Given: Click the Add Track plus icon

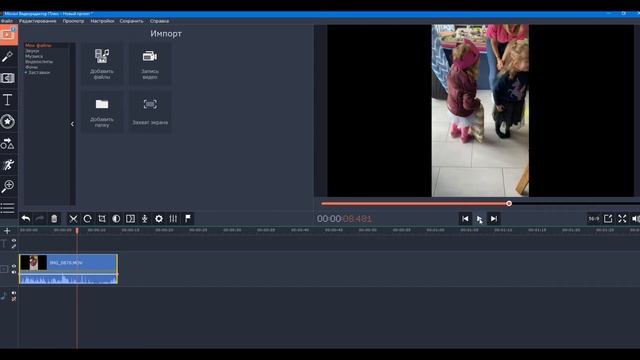Looking at the screenshot, I should click(7, 231).
